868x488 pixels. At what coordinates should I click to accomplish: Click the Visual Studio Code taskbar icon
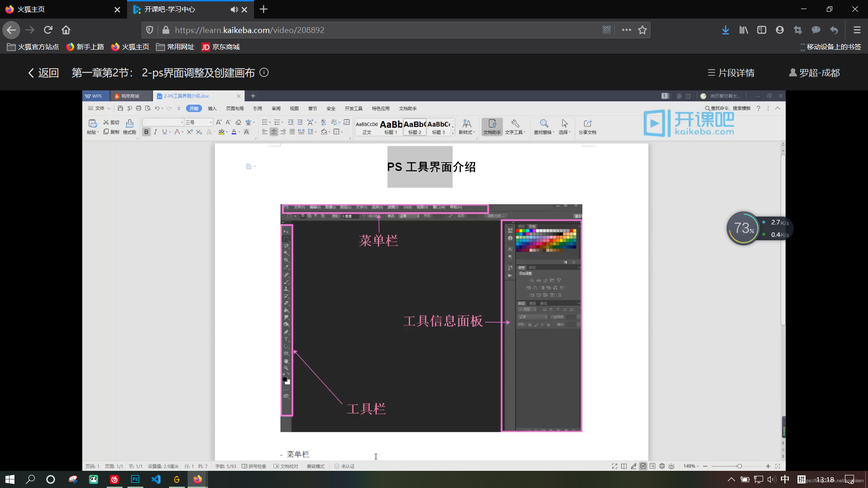[156, 479]
